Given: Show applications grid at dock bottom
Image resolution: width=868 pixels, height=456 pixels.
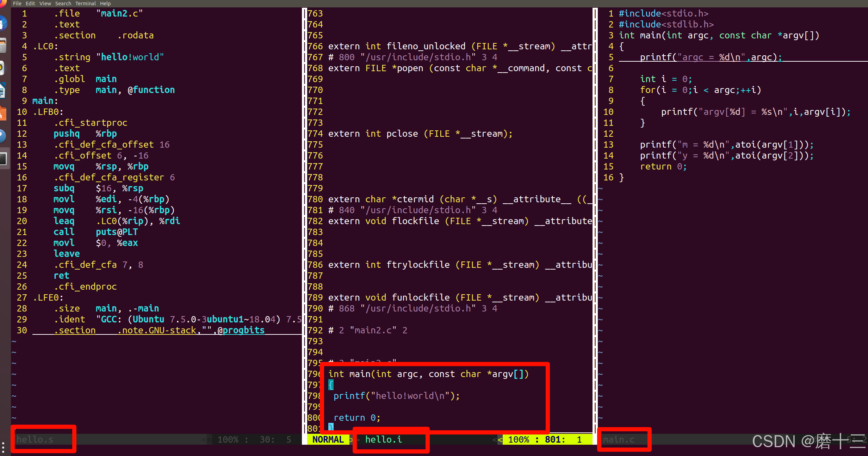Looking at the screenshot, I should point(3,447).
